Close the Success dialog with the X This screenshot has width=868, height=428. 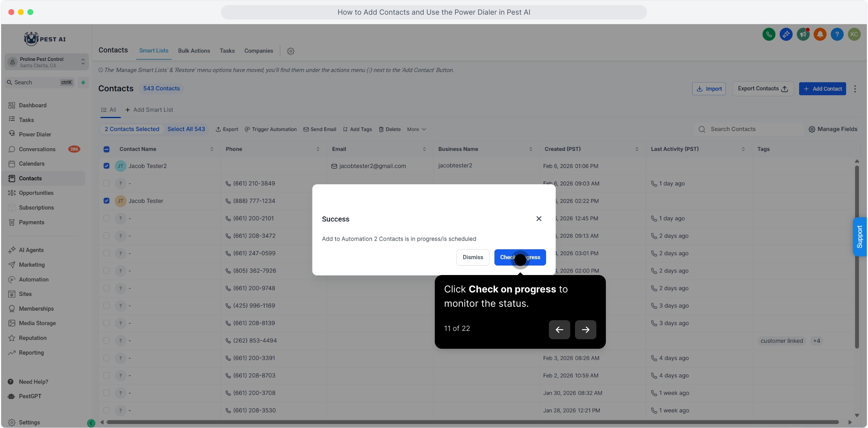tap(539, 219)
